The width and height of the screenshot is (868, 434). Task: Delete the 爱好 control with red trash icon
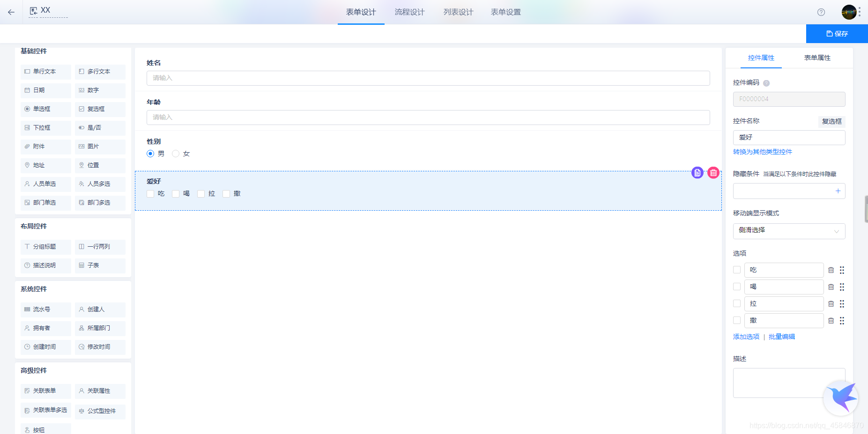(x=713, y=173)
